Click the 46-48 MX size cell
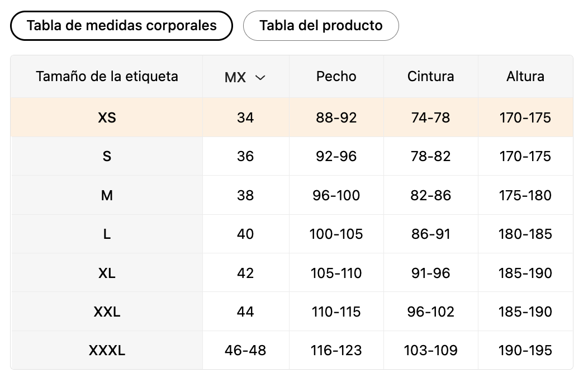 (x=245, y=350)
